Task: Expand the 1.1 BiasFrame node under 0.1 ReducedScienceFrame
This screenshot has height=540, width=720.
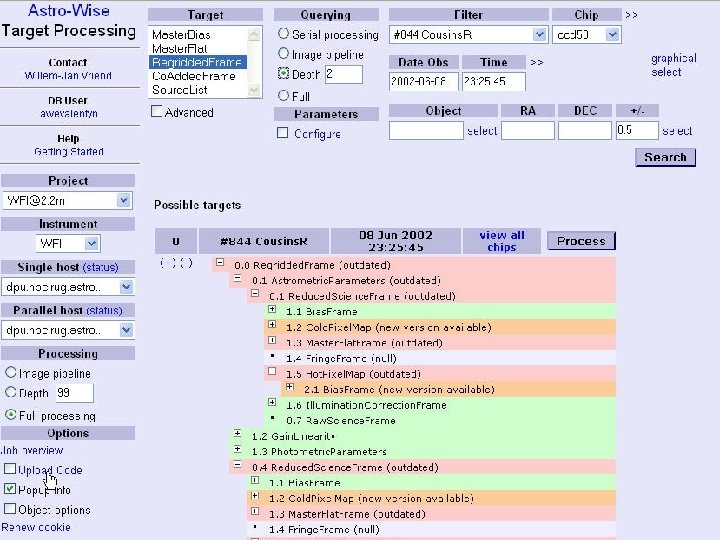Action: (x=272, y=309)
